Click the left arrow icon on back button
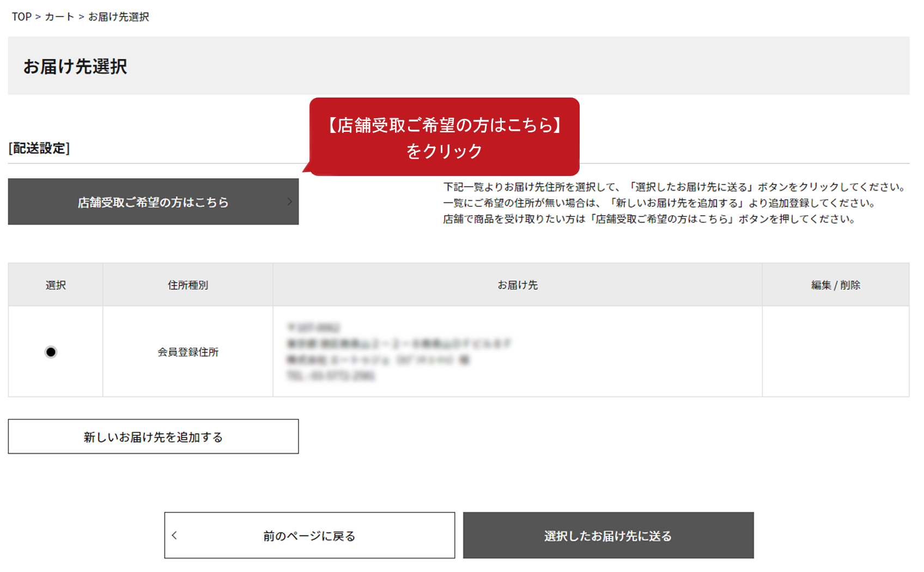 175,536
